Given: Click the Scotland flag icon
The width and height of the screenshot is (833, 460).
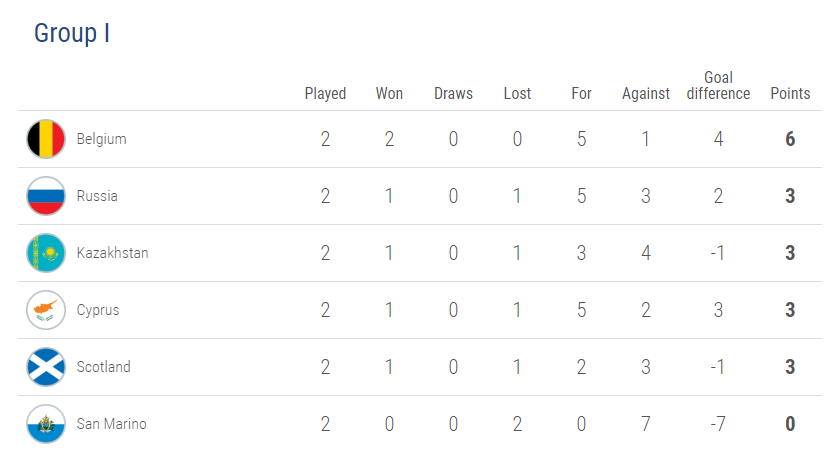Looking at the screenshot, I should 46,367.
